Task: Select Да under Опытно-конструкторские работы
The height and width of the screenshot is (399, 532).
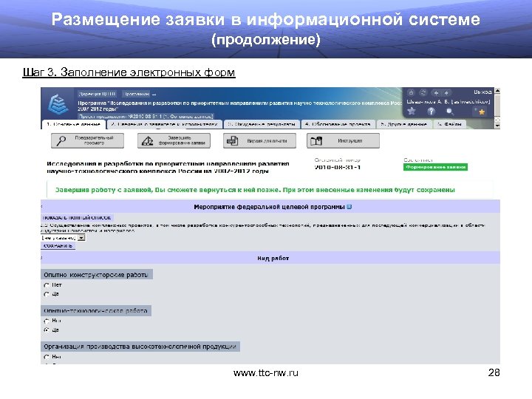Action: coord(47,294)
